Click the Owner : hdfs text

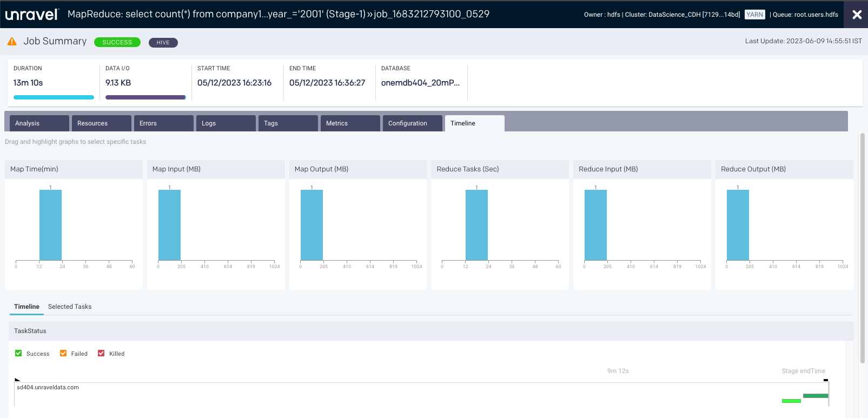pos(602,15)
